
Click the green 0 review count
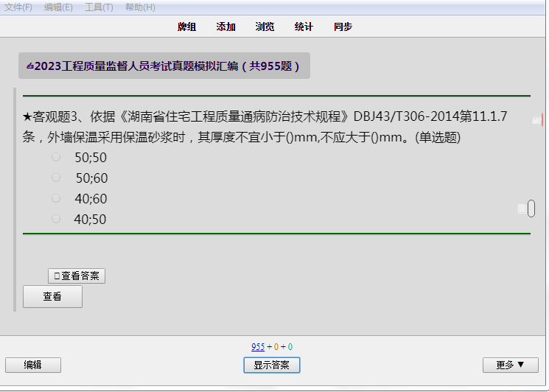point(290,347)
